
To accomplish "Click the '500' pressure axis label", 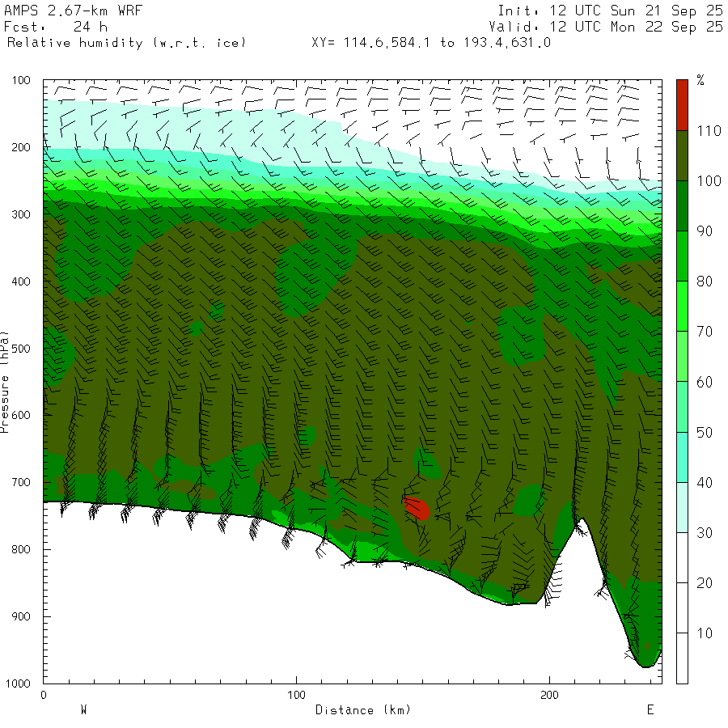I will coord(21,348).
